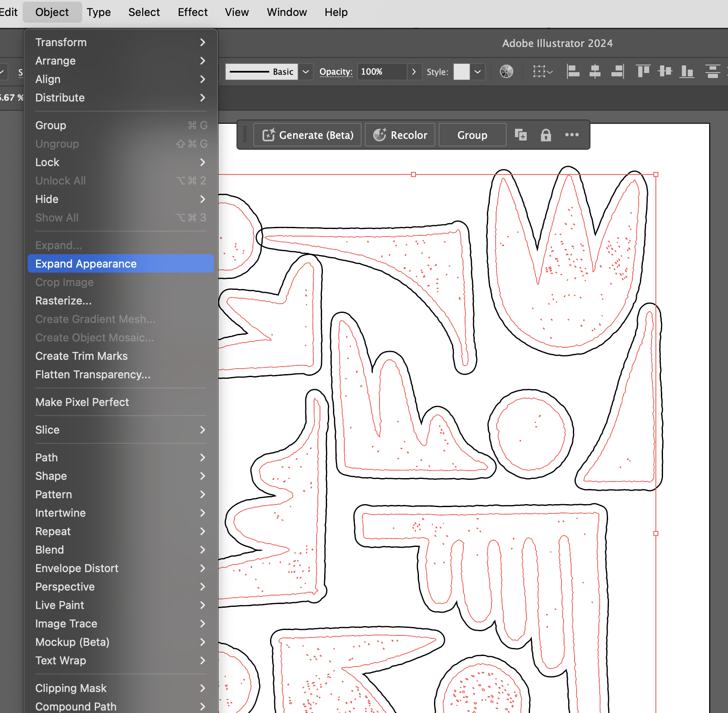Click the Basic brush stroke preview
Image resolution: width=728 pixels, height=713 pixels.
(x=262, y=72)
